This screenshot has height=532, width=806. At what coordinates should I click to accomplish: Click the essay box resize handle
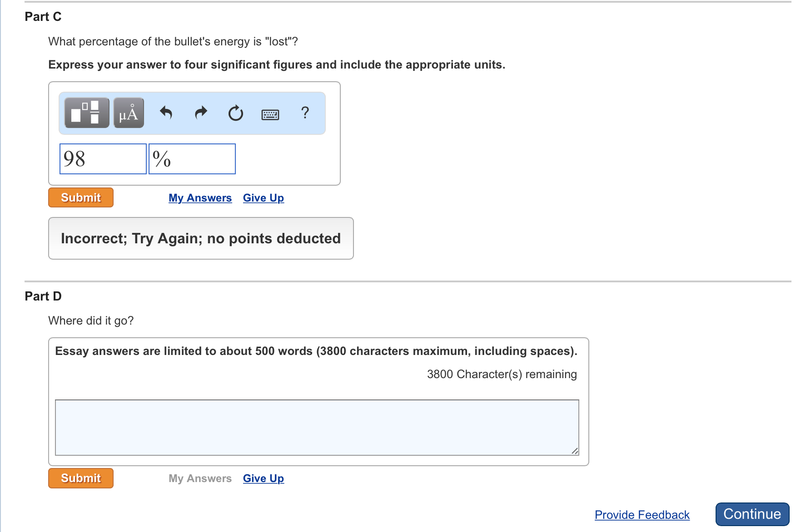(x=575, y=451)
